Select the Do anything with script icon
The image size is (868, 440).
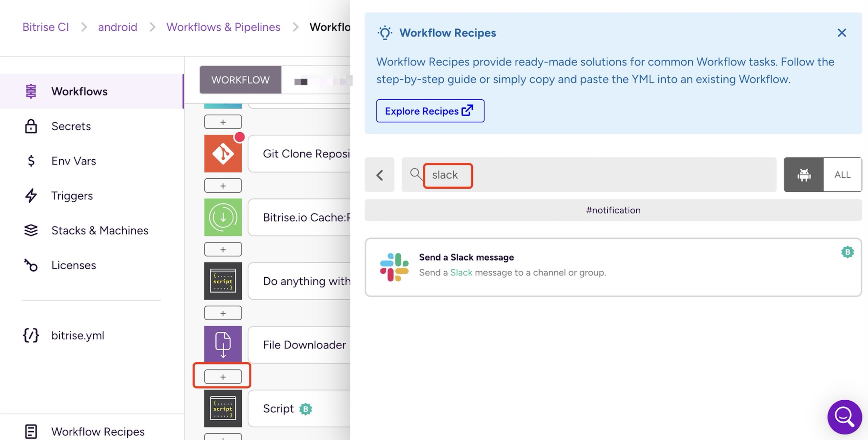coord(223,281)
